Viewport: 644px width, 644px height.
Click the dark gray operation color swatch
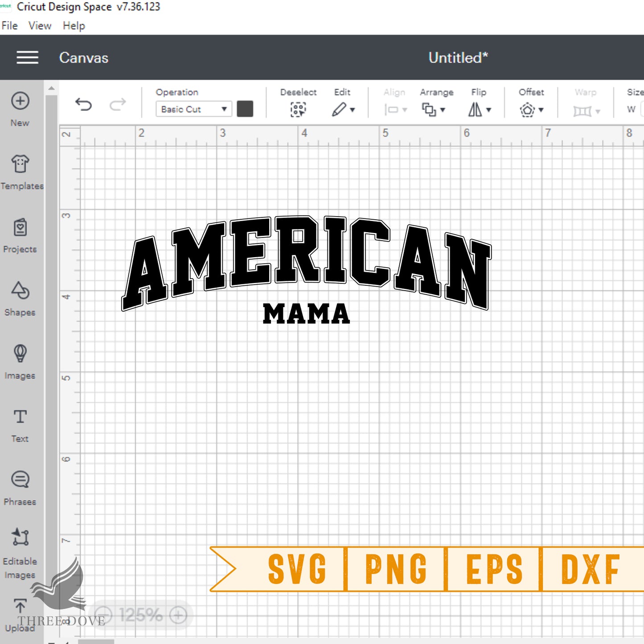(x=245, y=109)
